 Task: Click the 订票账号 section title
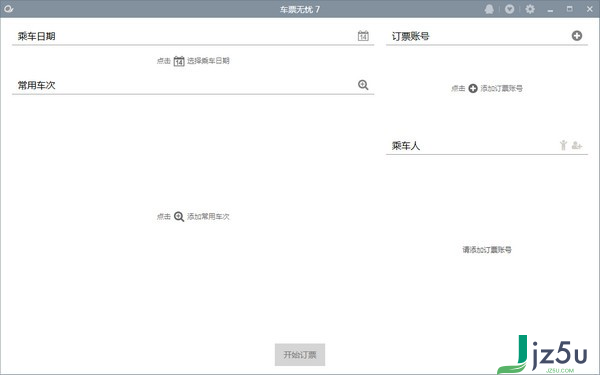(410, 36)
